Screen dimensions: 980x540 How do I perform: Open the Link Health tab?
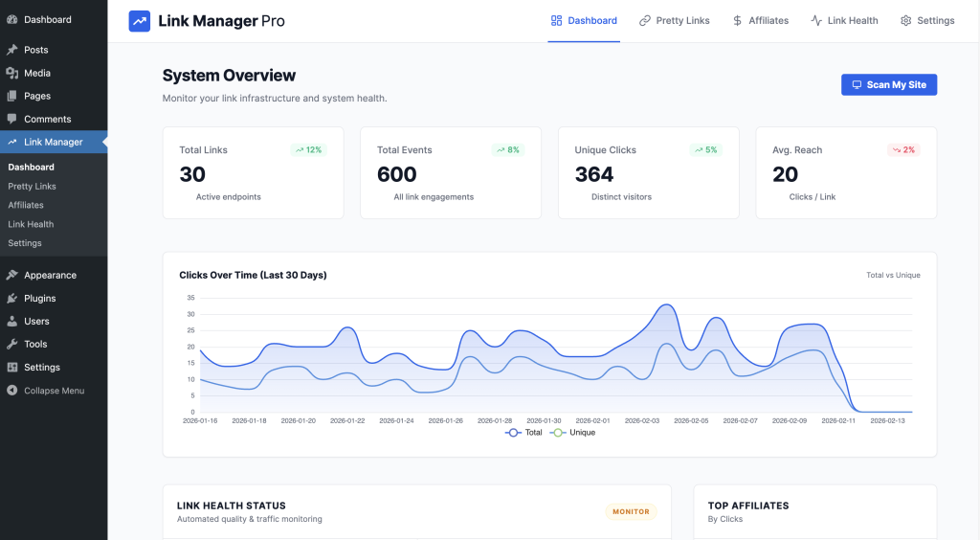click(844, 20)
